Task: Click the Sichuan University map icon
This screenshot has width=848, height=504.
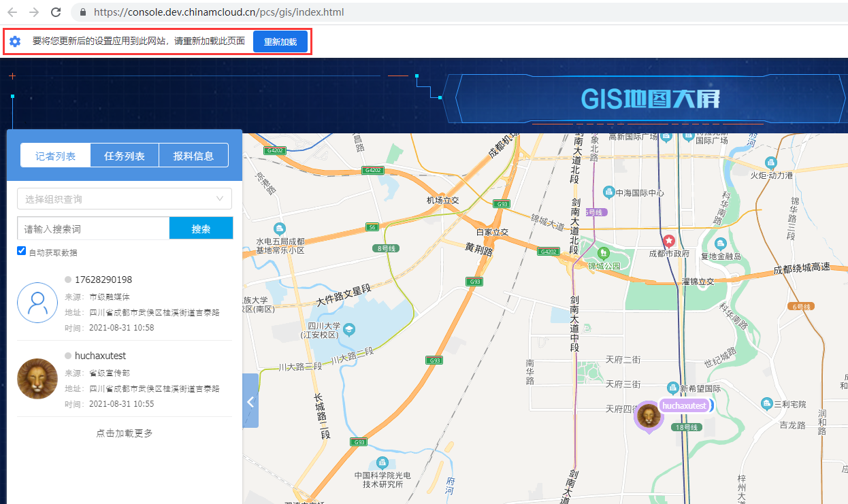Action: click(x=349, y=330)
